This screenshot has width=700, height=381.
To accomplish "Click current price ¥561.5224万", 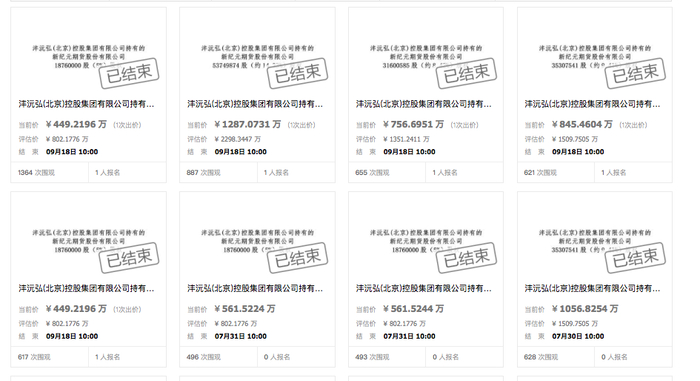I will [x=245, y=309].
